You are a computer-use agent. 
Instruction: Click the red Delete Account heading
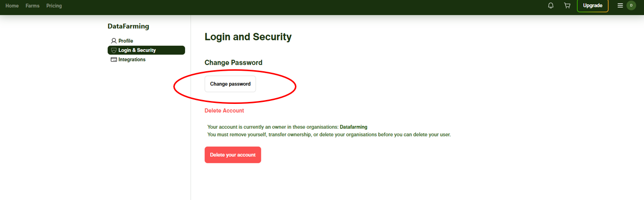[224, 111]
